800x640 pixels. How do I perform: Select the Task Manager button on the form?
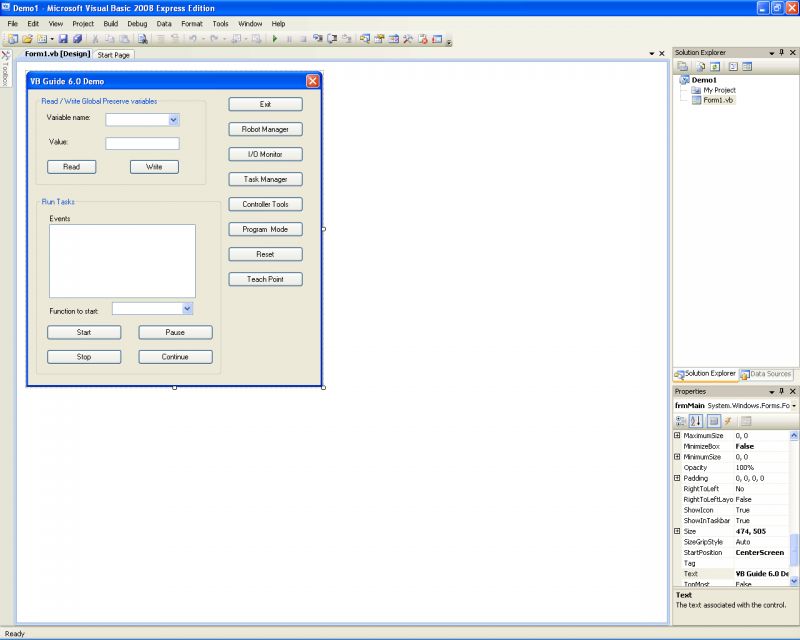point(265,179)
